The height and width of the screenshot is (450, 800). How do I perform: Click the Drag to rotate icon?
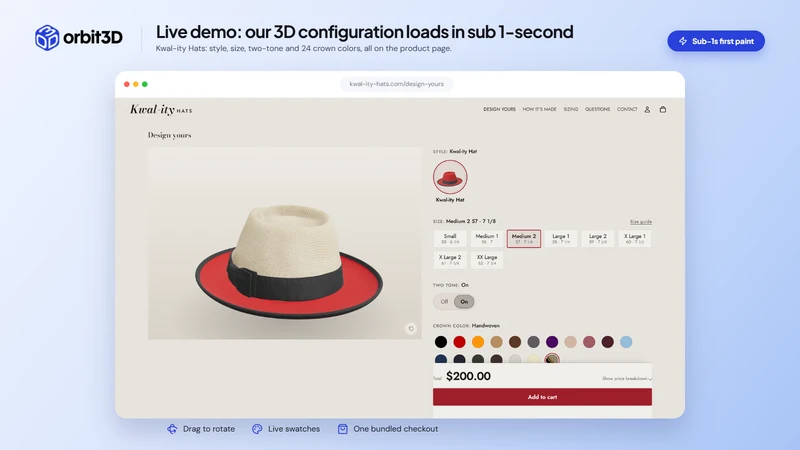click(x=172, y=429)
